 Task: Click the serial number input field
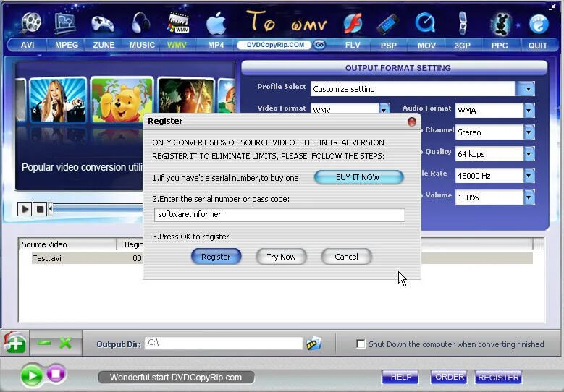point(279,215)
